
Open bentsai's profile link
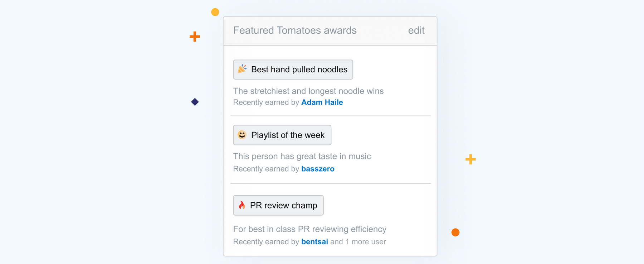tap(314, 242)
